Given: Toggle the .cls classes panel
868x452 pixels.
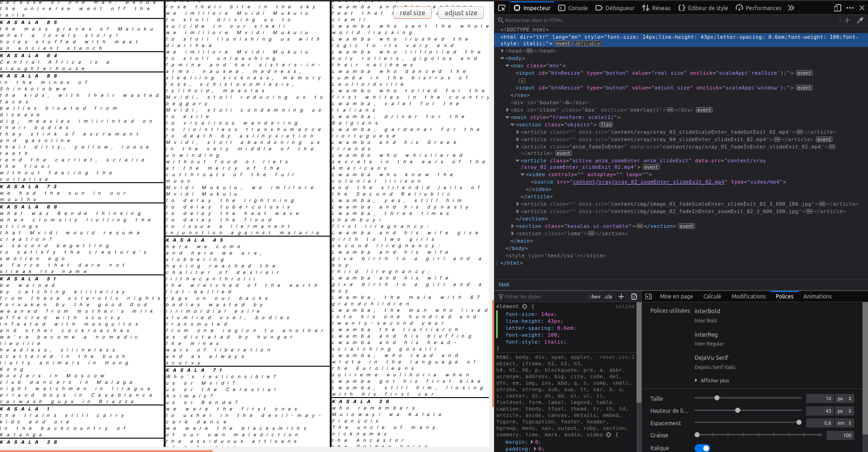Looking at the screenshot, I should click(x=608, y=297).
